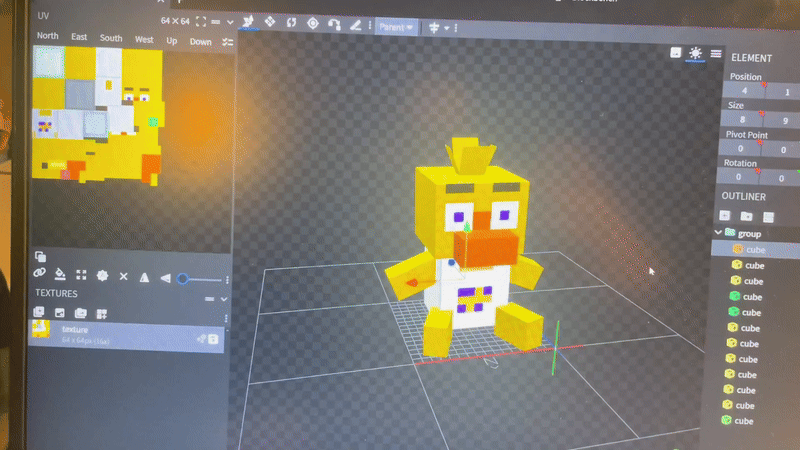Click the Outliner list toggle icon
The width and height of the screenshot is (800, 450).
coord(768,217)
